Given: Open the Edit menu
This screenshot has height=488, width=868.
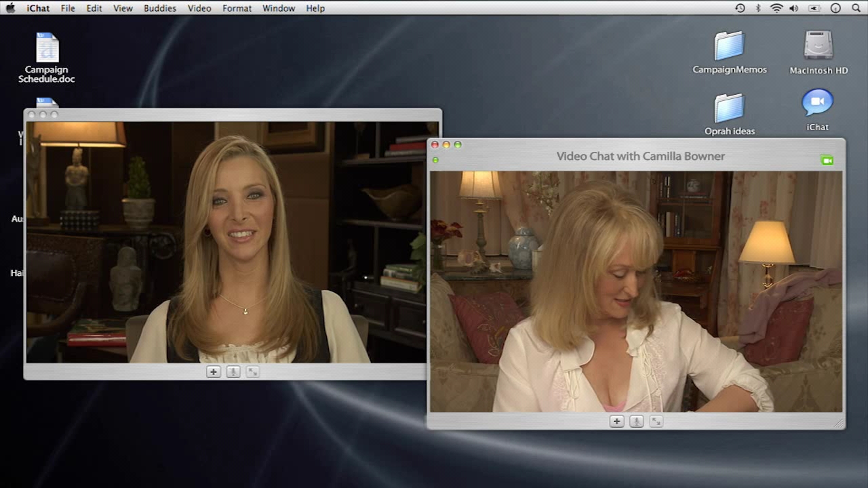Looking at the screenshot, I should pos(94,8).
